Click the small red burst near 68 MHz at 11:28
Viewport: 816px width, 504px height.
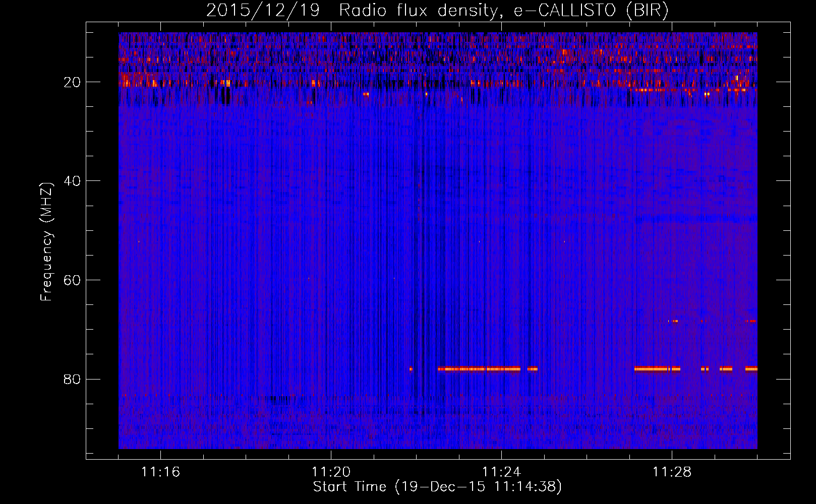click(673, 321)
